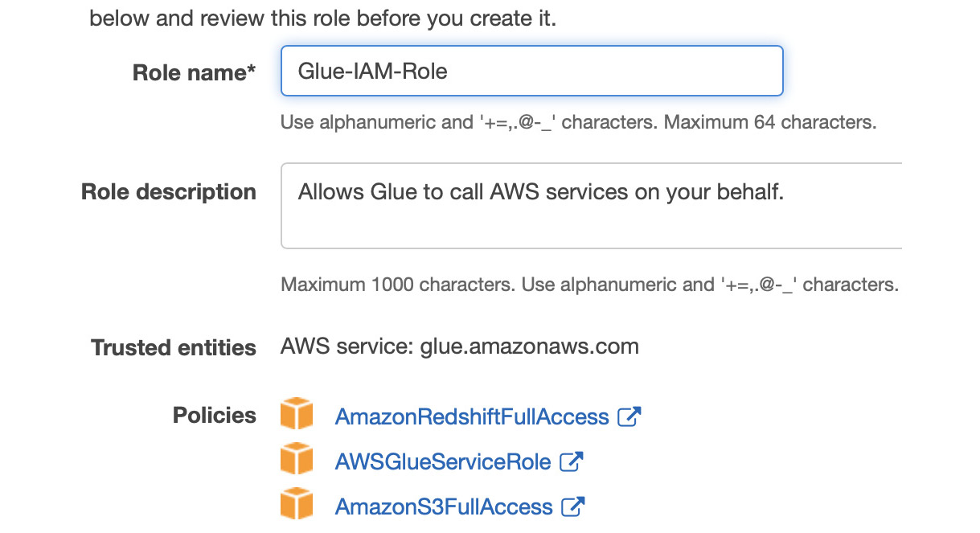Open the AWSGlueServiceRole policy link
Image resolution: width=980 pixels, height=533 pixels.
[x=443, y=462]
